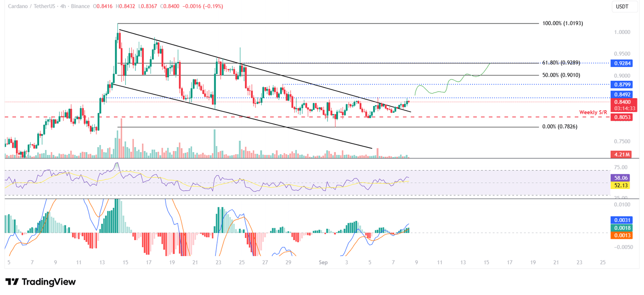Click Sep on the time axis
The height and width of the screenshot is (295, 644).
click(323, 262)
